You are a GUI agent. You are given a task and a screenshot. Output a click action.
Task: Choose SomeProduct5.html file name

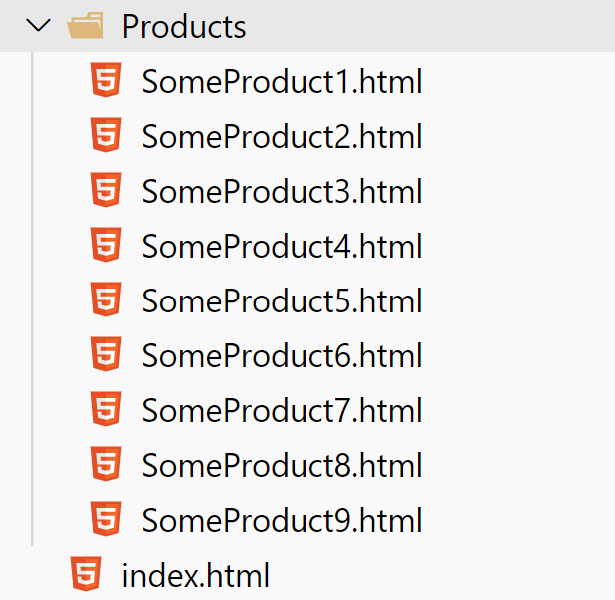282,300
